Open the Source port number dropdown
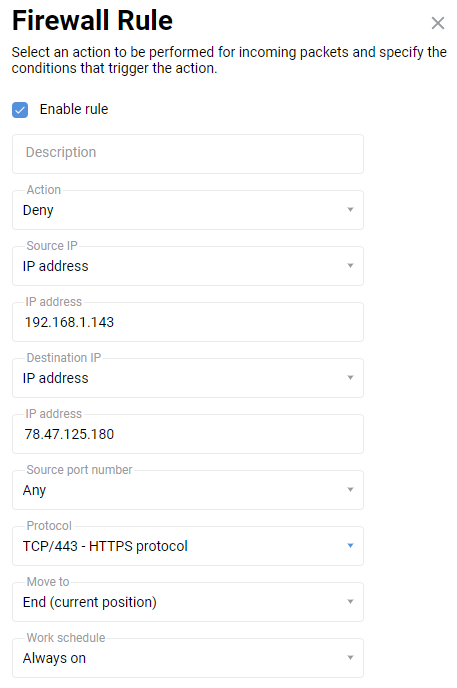 [188, 490]
